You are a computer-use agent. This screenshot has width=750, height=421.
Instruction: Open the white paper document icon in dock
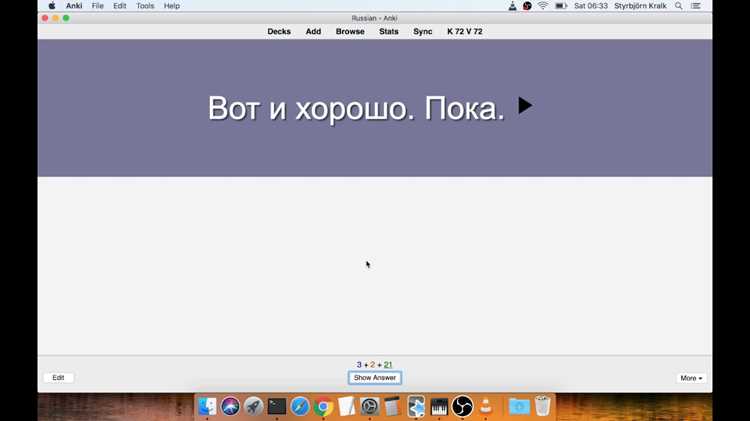pyautogui.click(x=346, y=407)
